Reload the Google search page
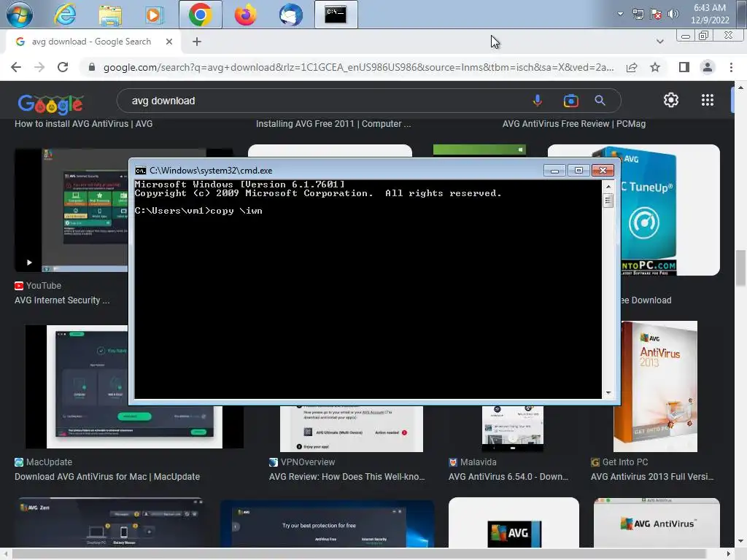The image size is (747, 560). click(x=63, y=67)
